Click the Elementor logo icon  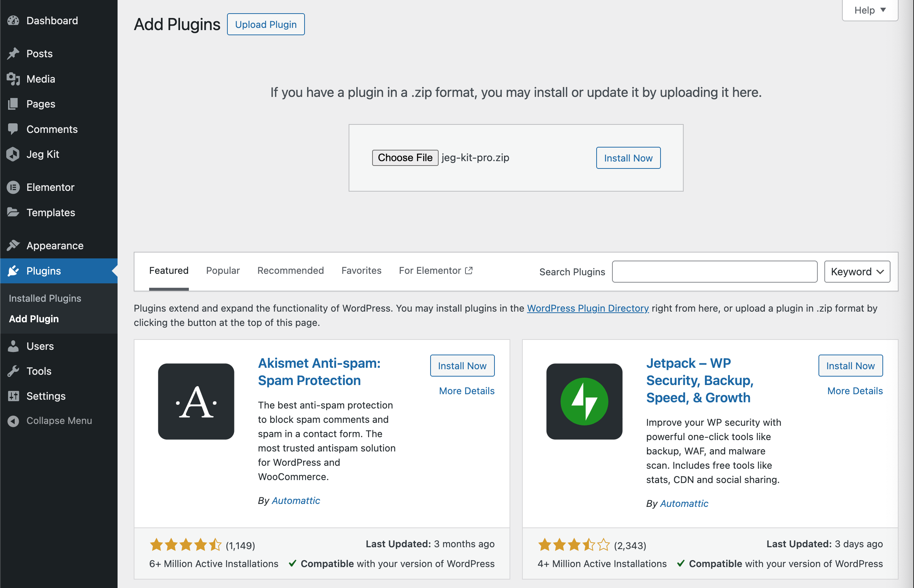(13, 187)
